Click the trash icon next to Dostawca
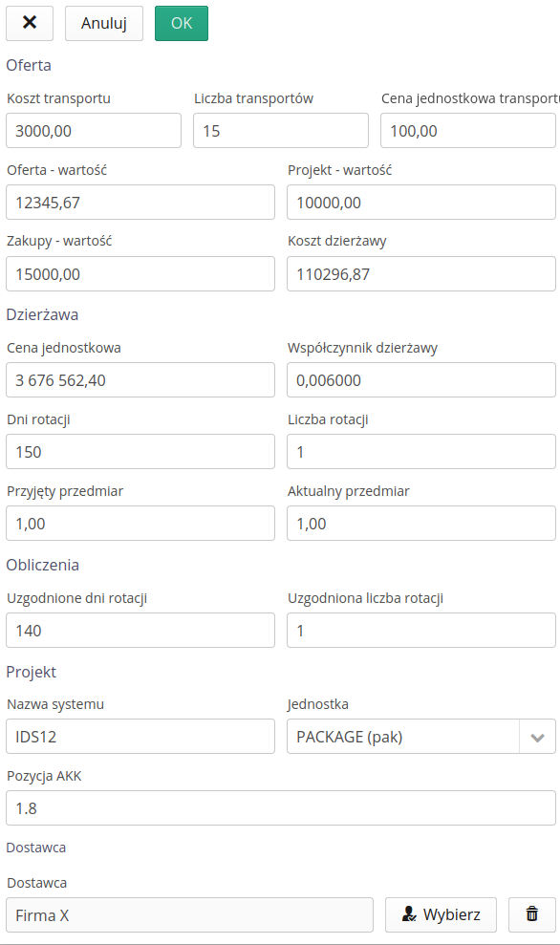Viewport: 560px width, 945px height. (x=531, y=914)
